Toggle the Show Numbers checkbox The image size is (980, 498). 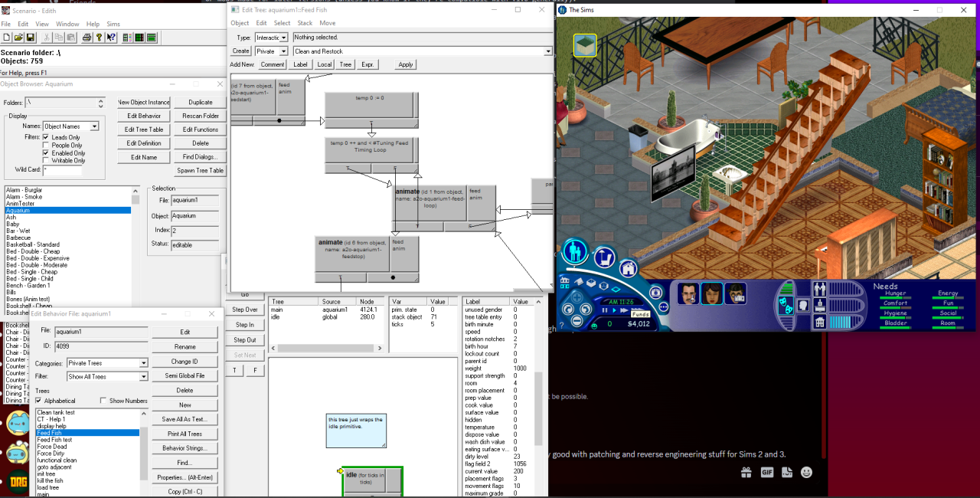coord(103,401)
